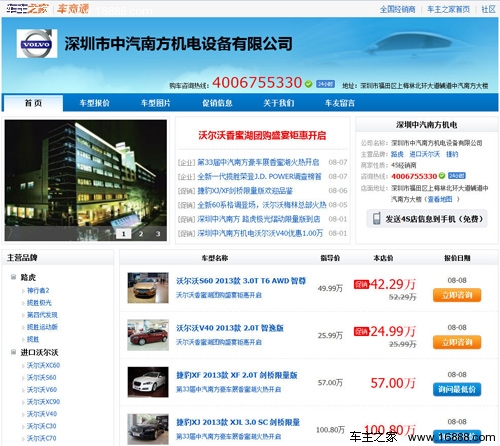Open the 促销信息 navigation tab

pyautogui.click(x=217, y=103)
